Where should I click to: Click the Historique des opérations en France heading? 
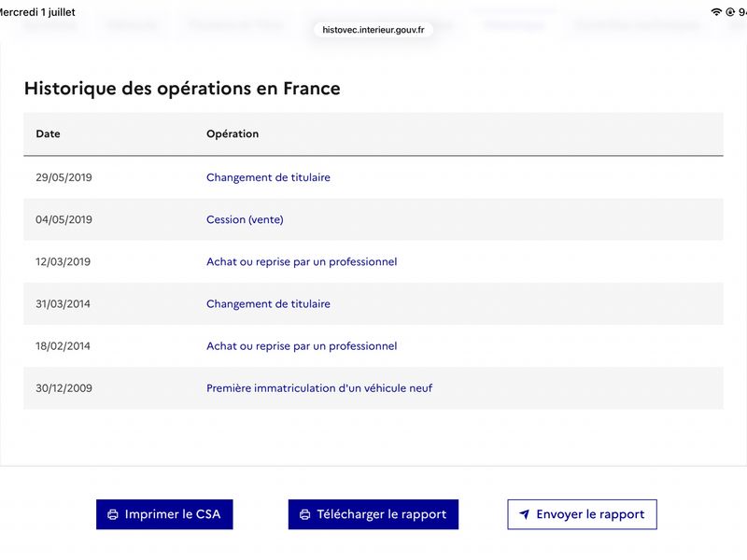(182, 89)
